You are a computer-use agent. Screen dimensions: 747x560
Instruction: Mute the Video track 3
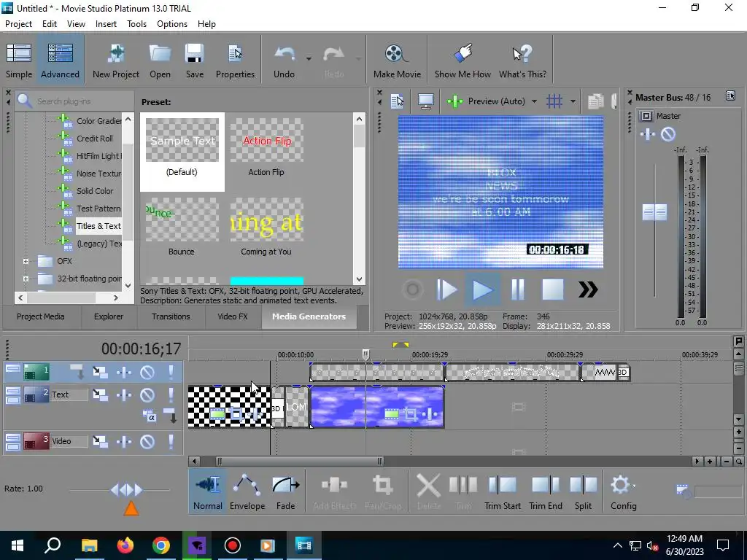tap(147, 441)
